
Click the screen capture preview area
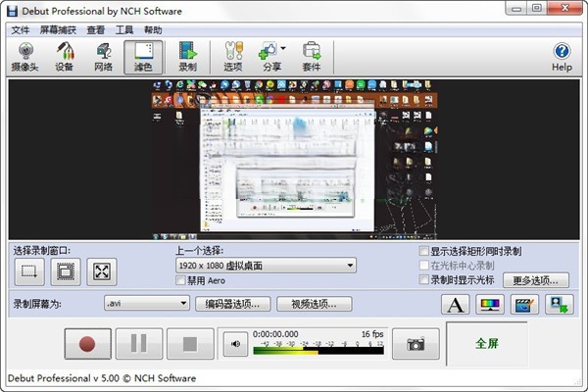(x=294, y=160)
